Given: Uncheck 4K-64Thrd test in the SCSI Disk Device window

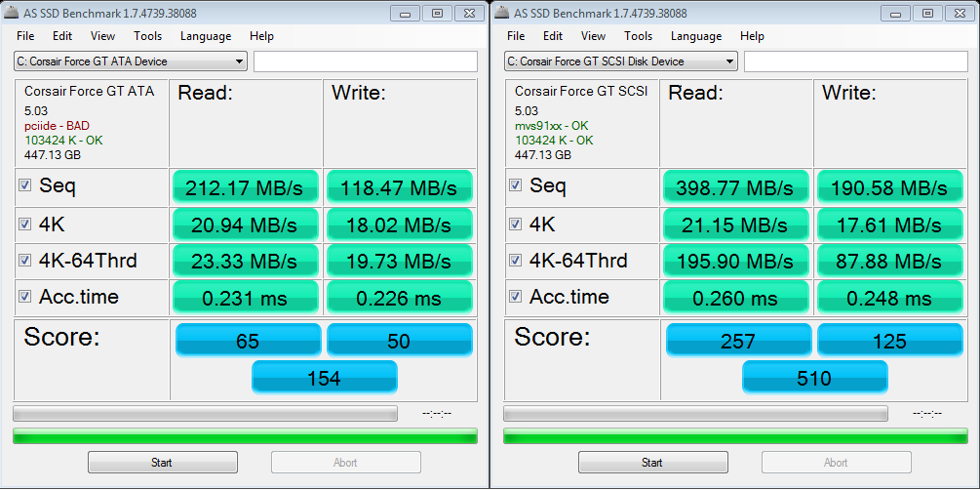Looking at the screenshot, I should click(x=516, y=261).
